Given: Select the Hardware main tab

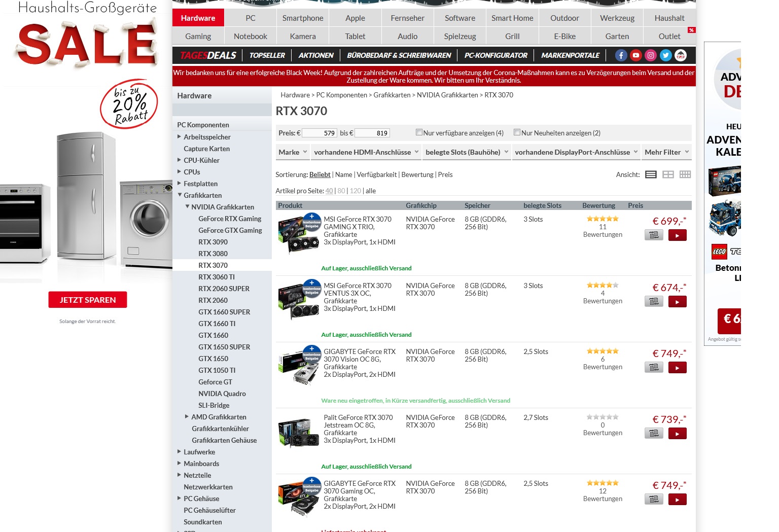Looking at the screenshot, I should click(x=198, y=18).
